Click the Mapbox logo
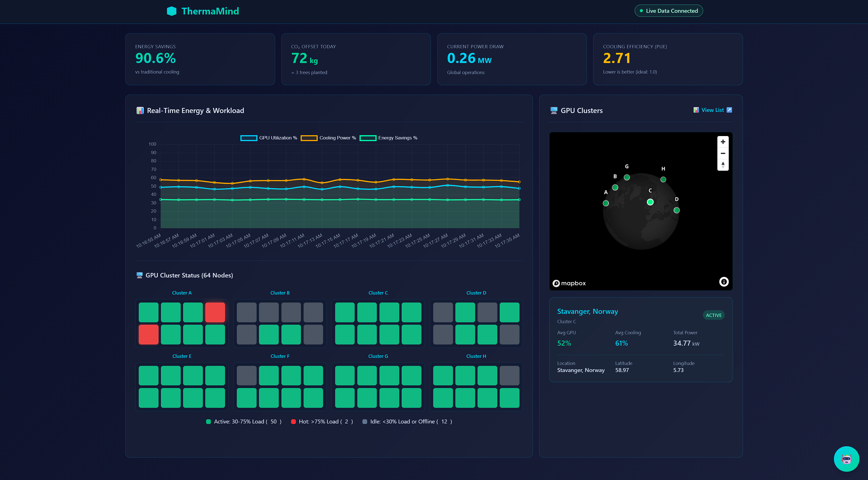The width and height of the screenshot is (868, 480). point(569,283)
